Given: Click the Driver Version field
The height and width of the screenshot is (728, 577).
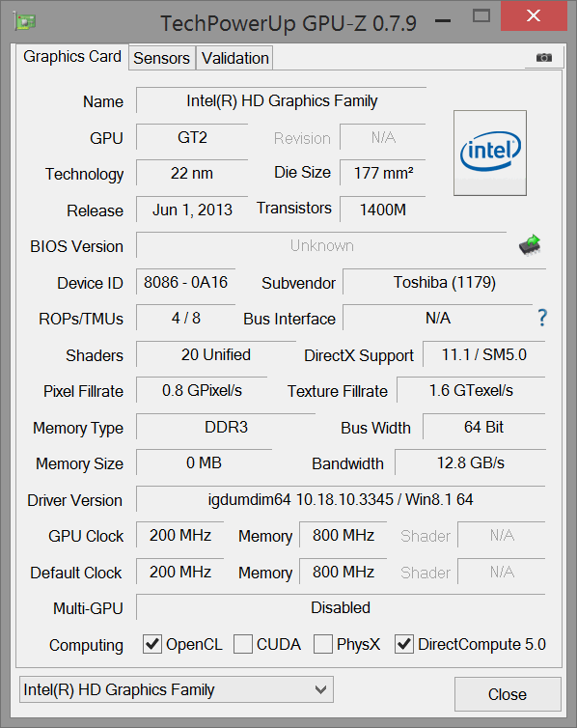Looking at the screenshot, I should pos(341,499).
